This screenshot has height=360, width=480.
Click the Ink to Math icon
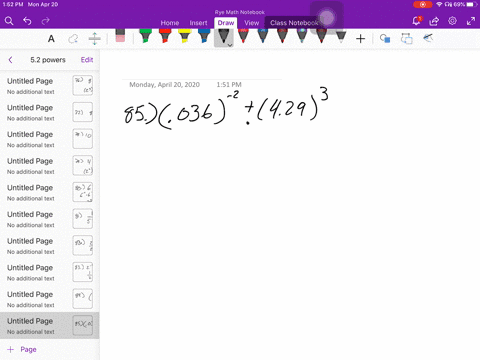428,38
